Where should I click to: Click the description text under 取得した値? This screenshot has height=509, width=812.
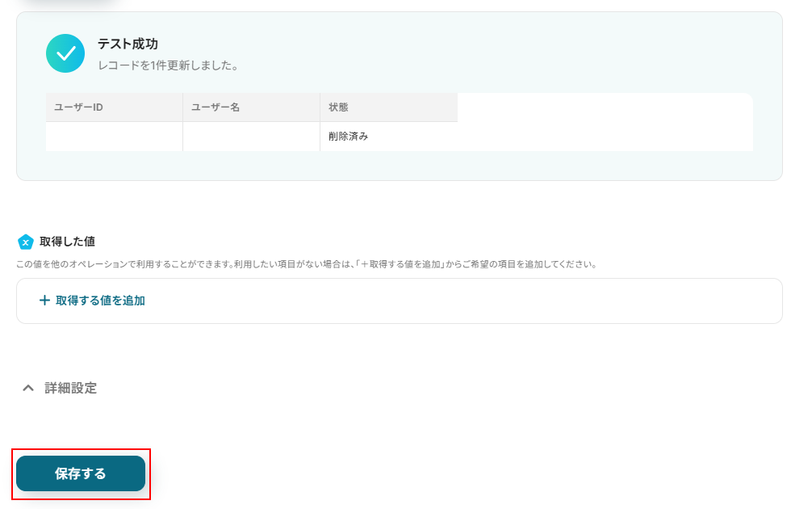point(307,264)
